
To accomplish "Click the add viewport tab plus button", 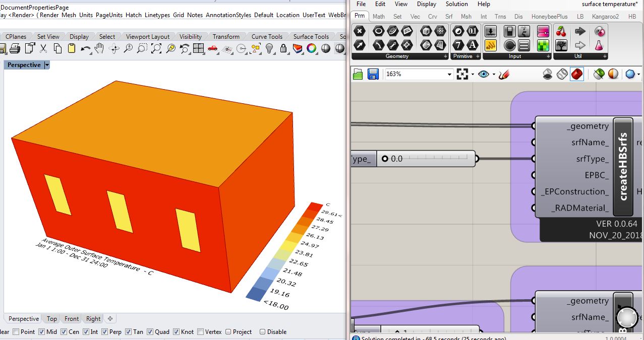I will pos(110,318).
